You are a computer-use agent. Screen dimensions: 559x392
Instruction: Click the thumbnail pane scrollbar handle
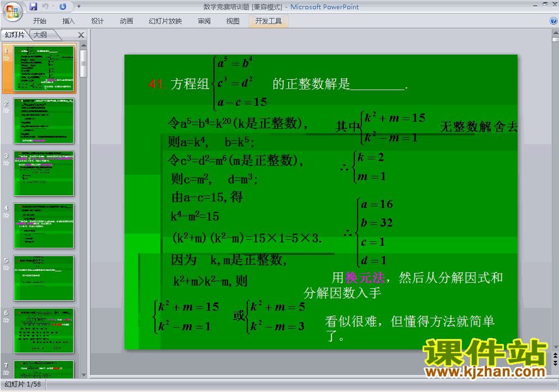[84, 63]
